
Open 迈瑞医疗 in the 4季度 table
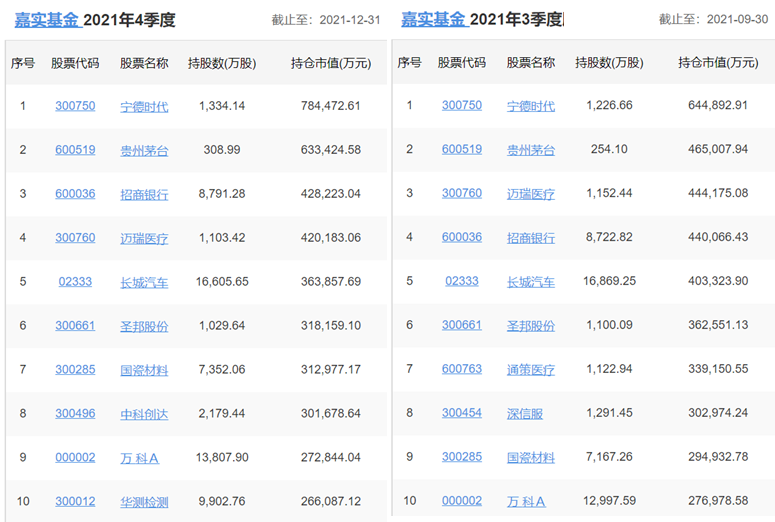[x=144, y=238]
